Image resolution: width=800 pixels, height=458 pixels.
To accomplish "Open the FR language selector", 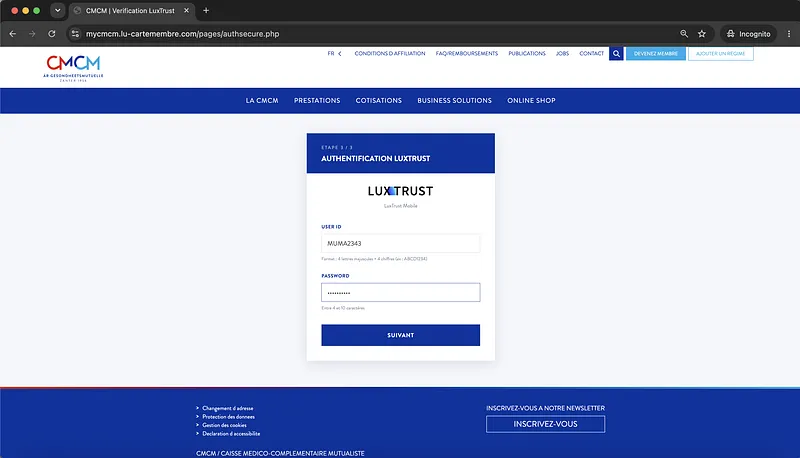I will pos(334,54).
